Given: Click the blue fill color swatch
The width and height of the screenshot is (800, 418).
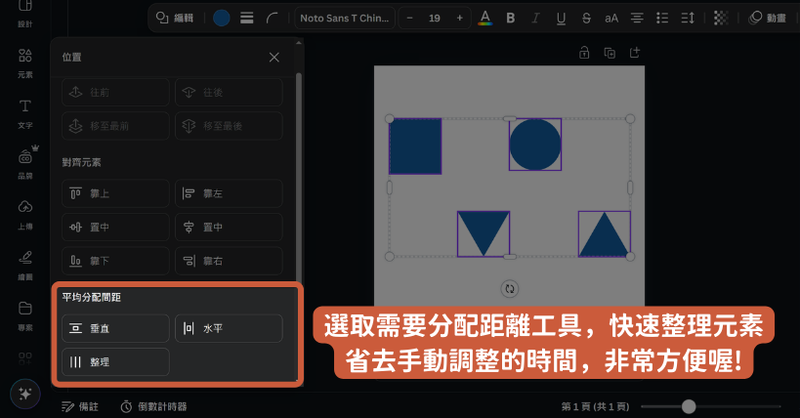Looking at the screenshot, I should coord(221,18).
